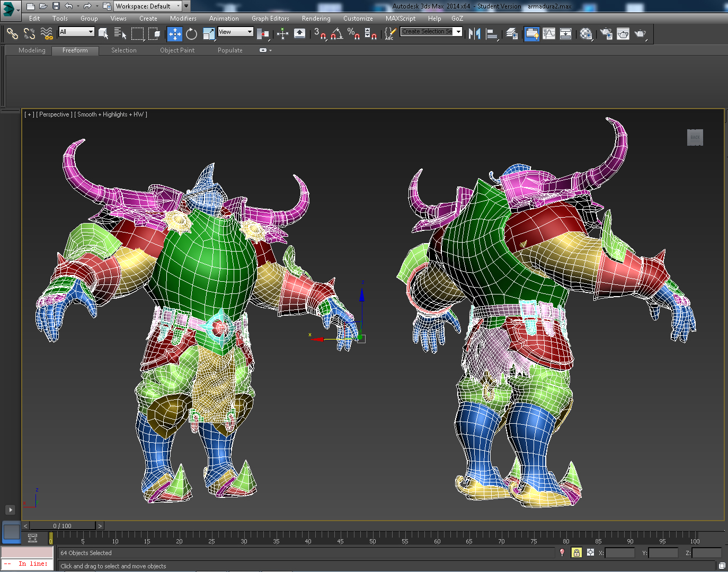Click the X coordinate input field
The image size is (728, 572).
(x=619, y=552)
